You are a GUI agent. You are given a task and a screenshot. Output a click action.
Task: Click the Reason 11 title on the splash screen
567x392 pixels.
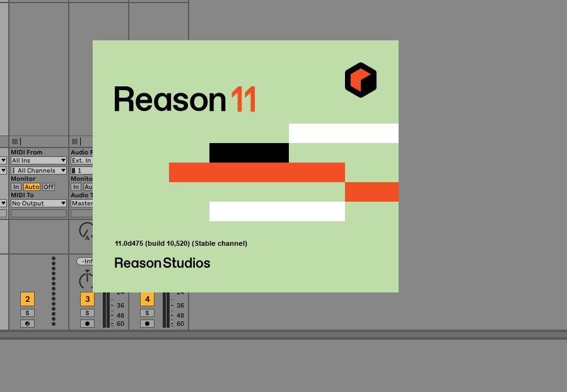coord(185,99)
